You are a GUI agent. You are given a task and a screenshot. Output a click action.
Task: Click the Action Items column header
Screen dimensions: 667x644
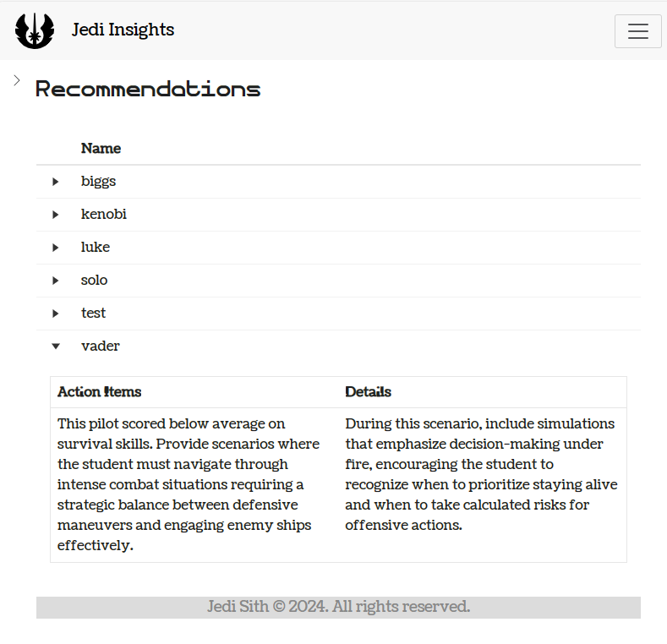pyautogui.click(x=99, y=392)
